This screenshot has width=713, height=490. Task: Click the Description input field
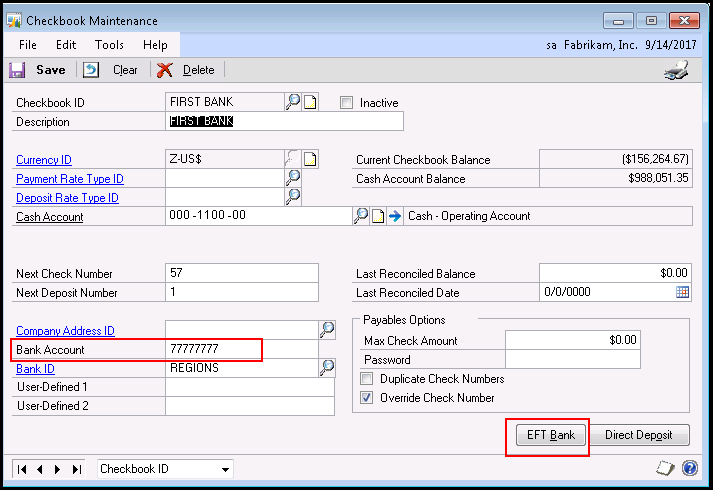284,121
